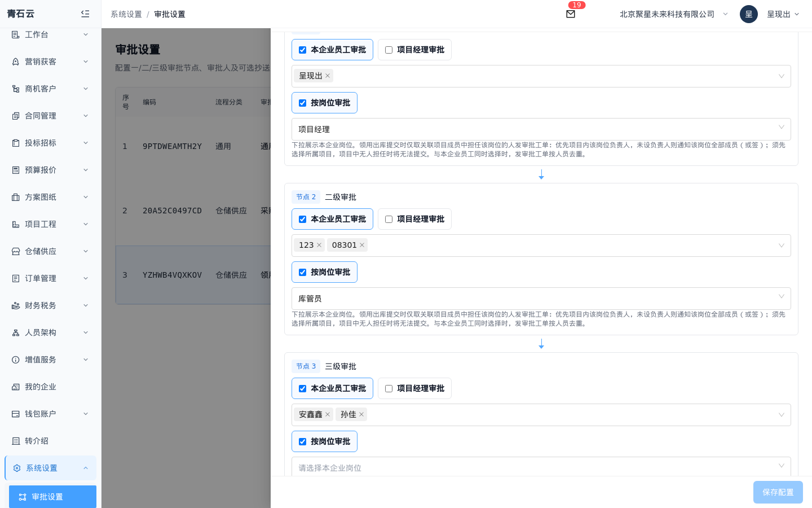Uncheck 按岗位审批 in 三级审批
This screenshot has width=812, height=508.
point(303,441)
